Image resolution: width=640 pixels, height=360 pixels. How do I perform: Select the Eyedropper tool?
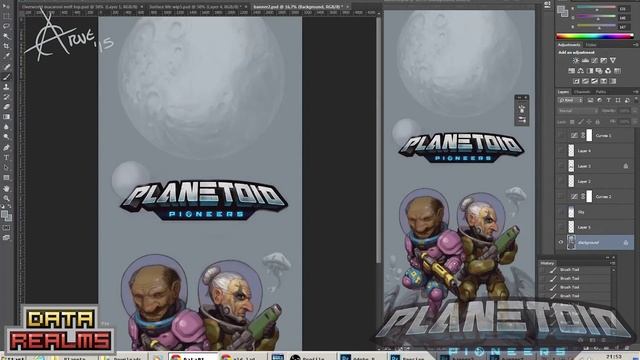tap(6, 56)
